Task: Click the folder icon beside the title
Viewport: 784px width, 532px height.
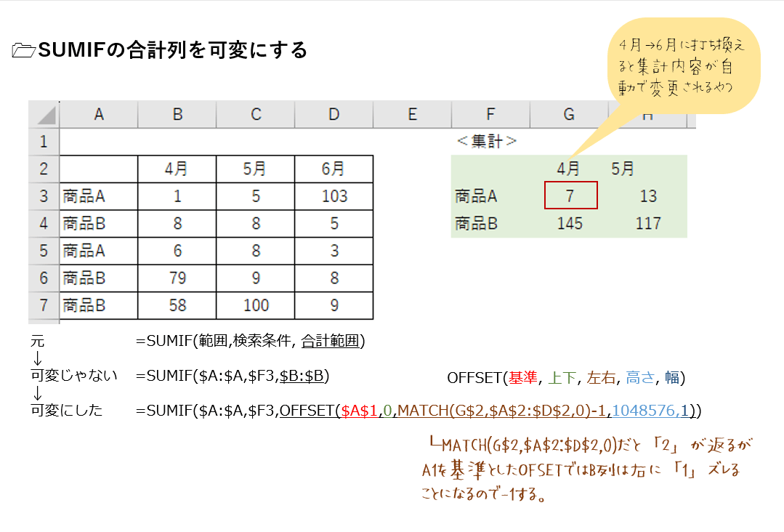Action: tap(24, 51)
